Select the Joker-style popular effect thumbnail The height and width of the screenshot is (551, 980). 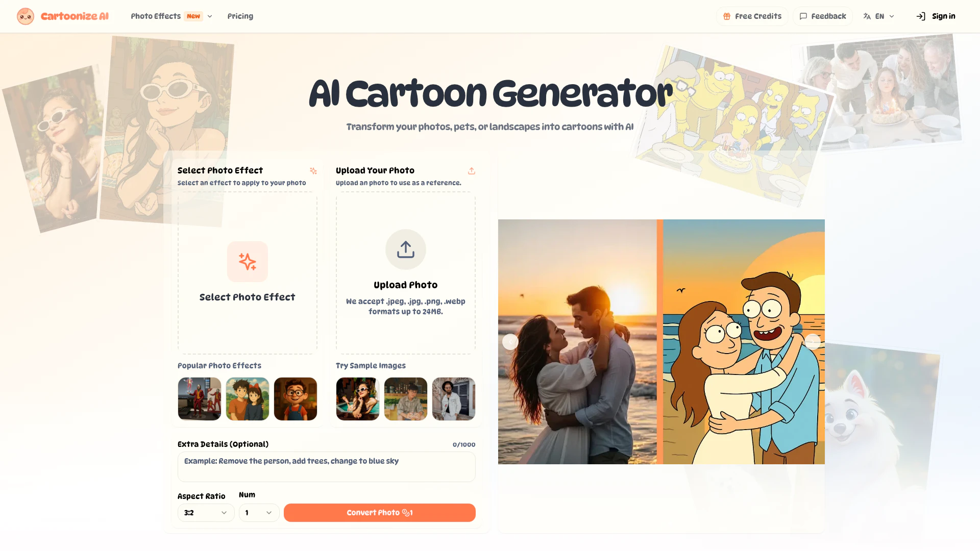(200, 399)
